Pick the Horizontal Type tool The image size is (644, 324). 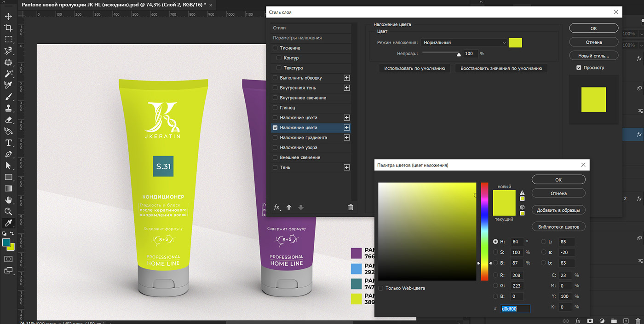[8, 143]
